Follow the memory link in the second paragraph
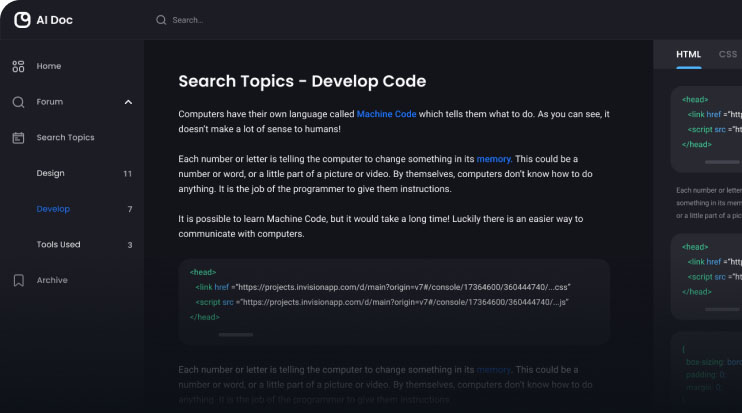 point(494,159)
